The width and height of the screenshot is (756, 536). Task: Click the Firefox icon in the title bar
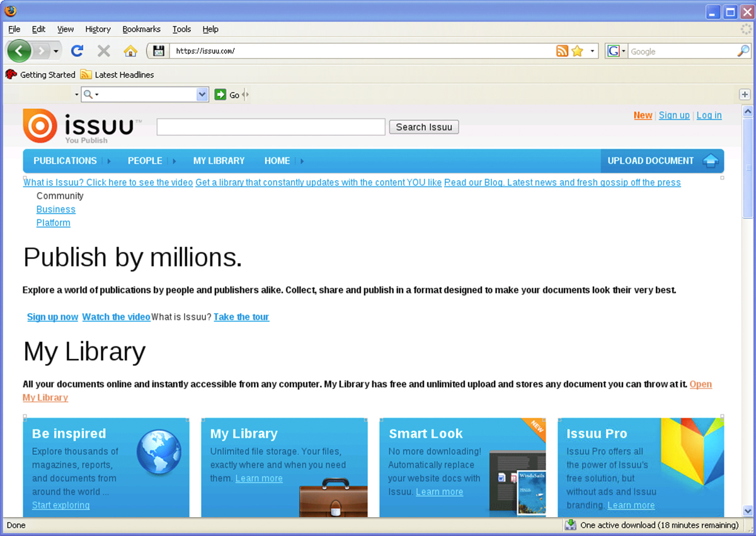[11, 11]
